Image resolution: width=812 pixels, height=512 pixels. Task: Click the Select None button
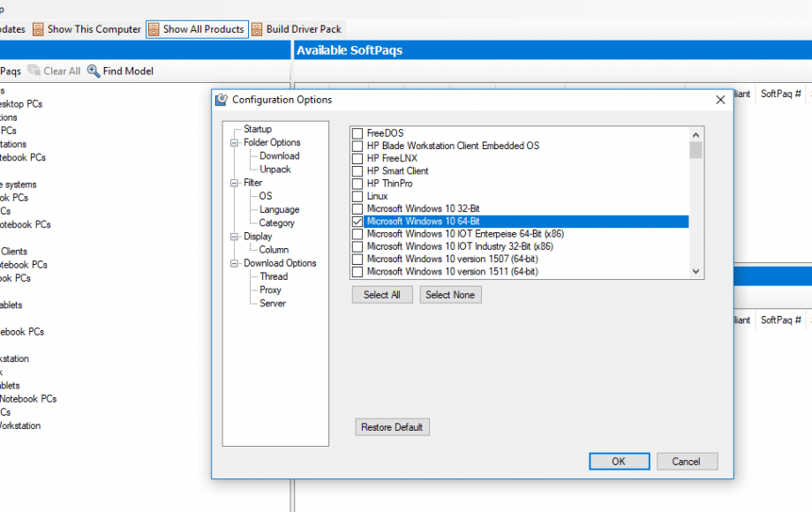point(450,295)
